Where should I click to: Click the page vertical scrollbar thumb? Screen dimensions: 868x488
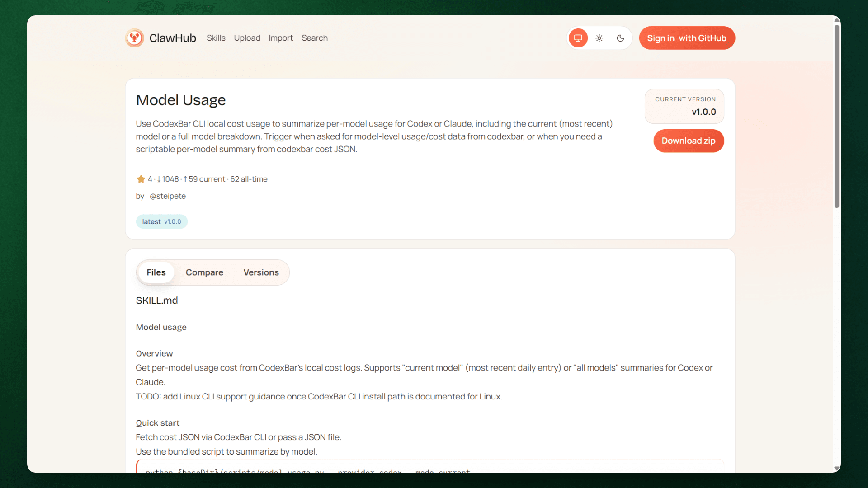click(836, 116)
